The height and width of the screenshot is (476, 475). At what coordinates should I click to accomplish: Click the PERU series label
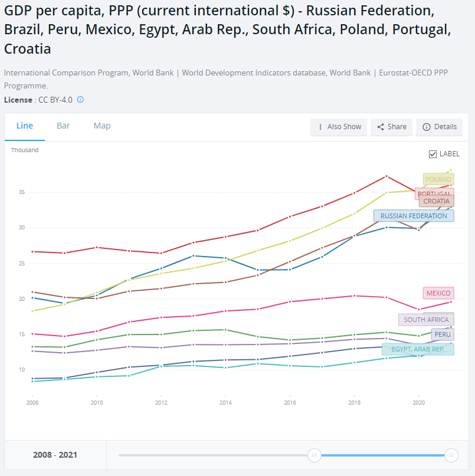point(442,334)
